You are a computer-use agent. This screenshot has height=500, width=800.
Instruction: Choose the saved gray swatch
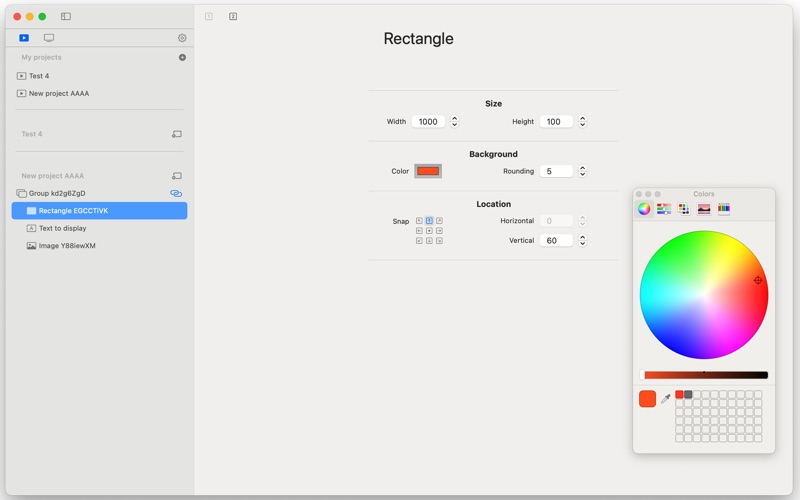pyautogui.click(x=688, y=394)
